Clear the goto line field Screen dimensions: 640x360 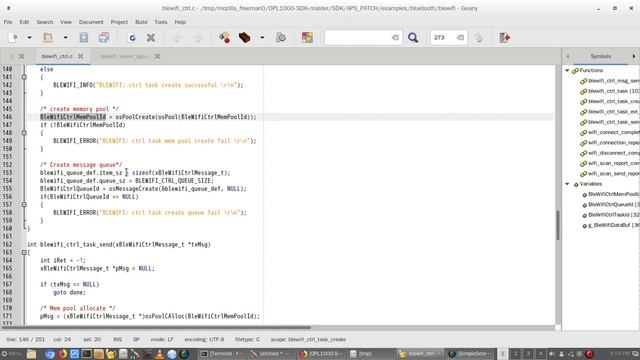pyautogui.click(x=460, y=38)
